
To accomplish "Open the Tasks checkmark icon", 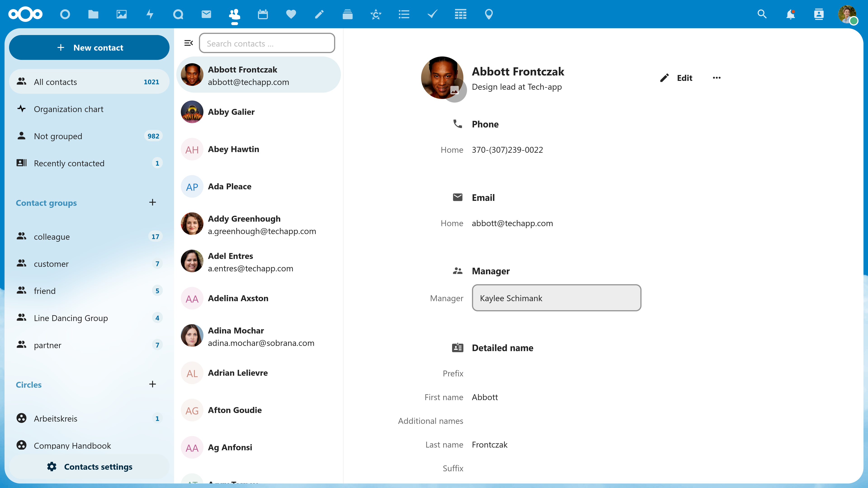I will tap(432, 14).
